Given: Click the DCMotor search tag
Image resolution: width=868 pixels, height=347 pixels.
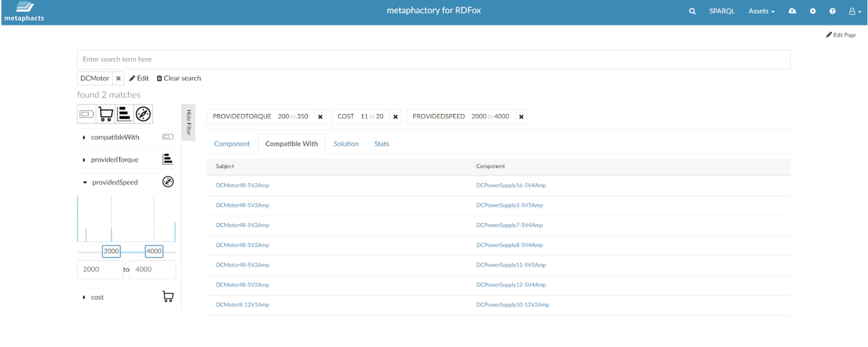Looking at the screenshot, I should coord(95,79).
